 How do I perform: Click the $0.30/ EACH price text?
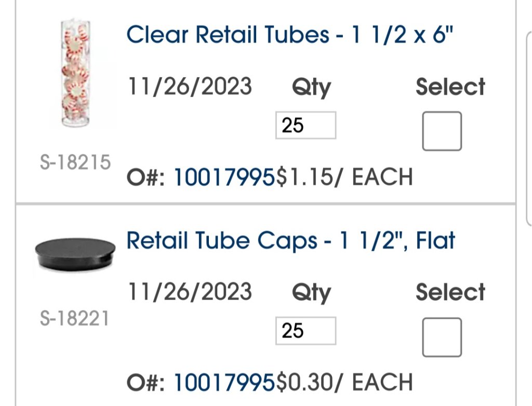344,383
